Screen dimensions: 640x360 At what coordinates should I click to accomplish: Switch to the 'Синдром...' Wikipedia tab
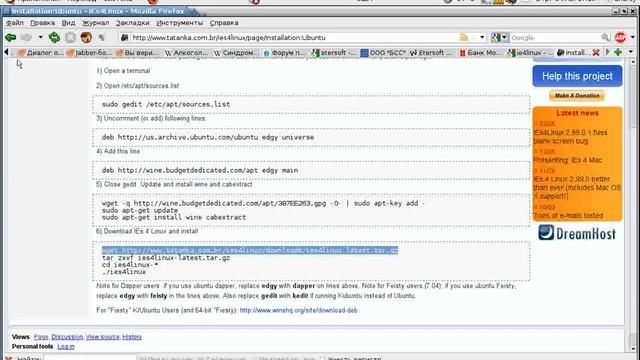coord(236,53)
